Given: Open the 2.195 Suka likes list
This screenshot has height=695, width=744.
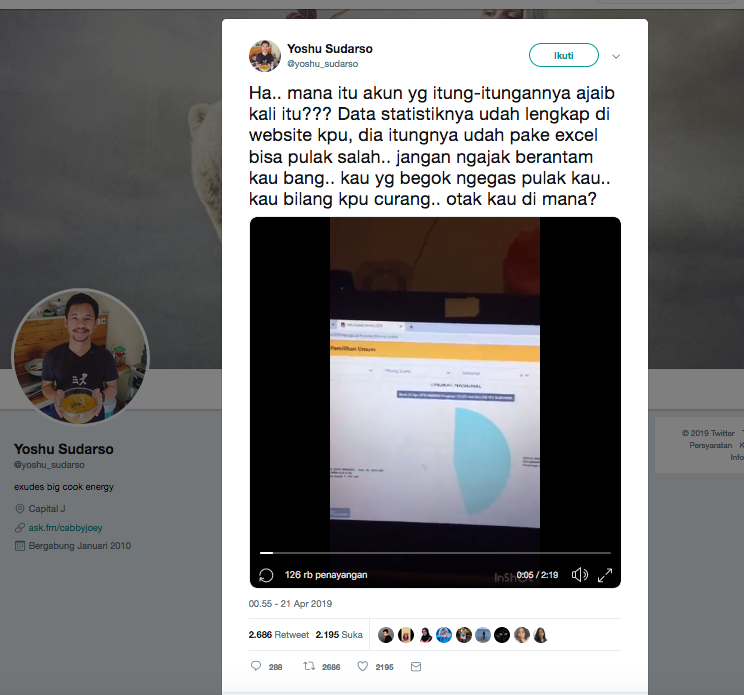Looking at the screenshot, I should pyautogui.click(x=339, y=635).
